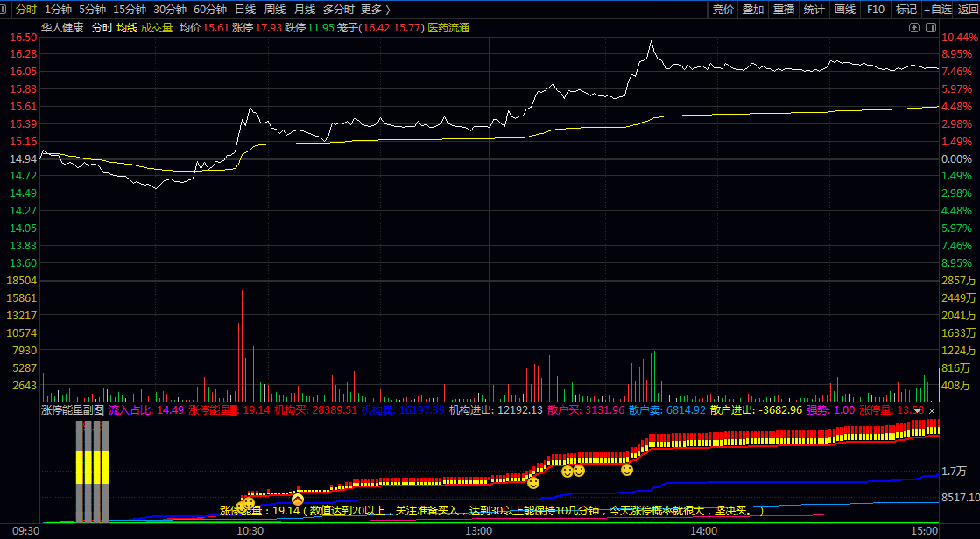Click the 10:30 time axis label

pos(250,531)
